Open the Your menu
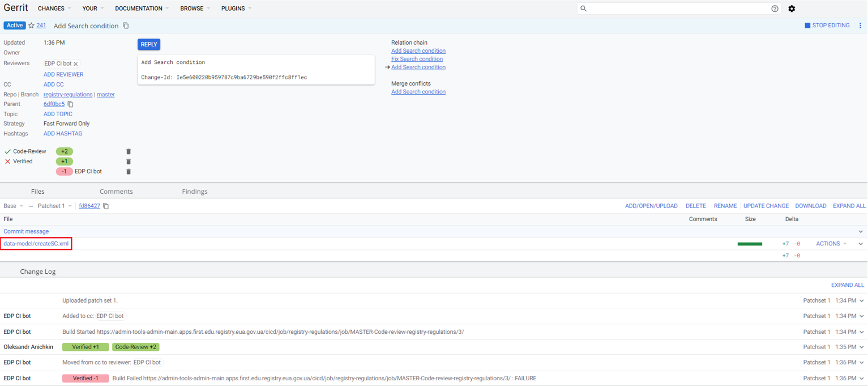The image size is (868, 386). coord(93,9)
